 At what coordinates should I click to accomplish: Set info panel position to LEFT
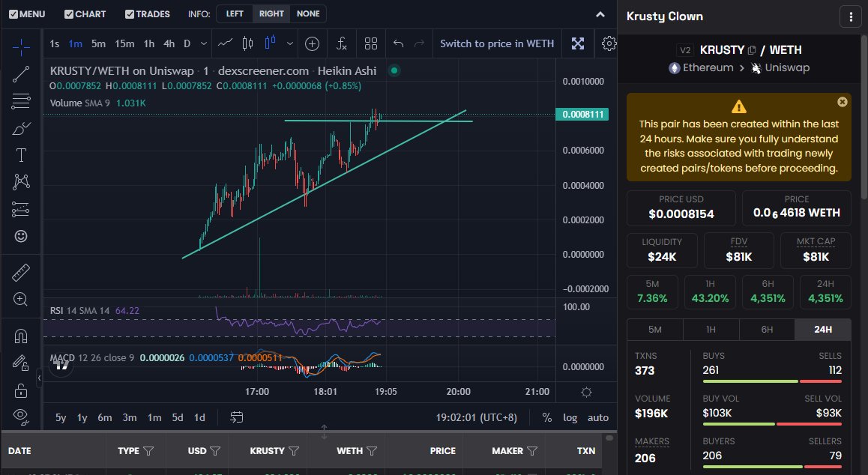(x=235, y=13)
